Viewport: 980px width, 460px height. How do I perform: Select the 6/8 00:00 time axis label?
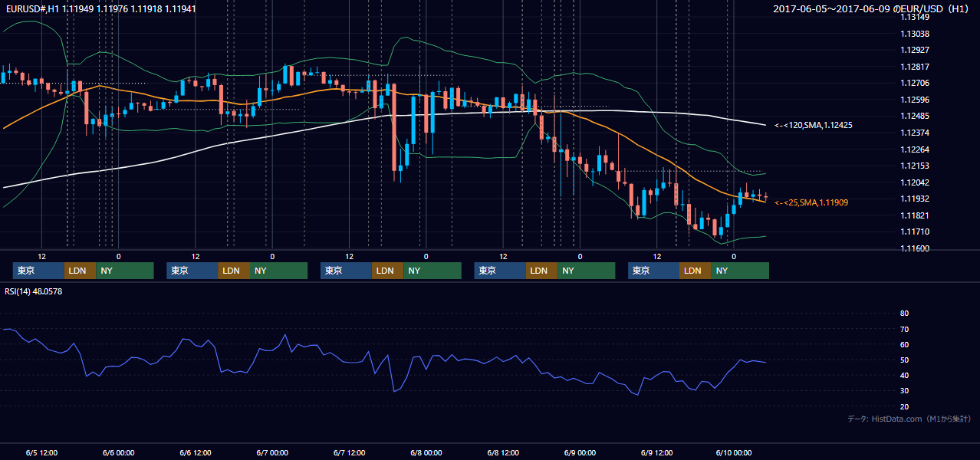(426, 453)
